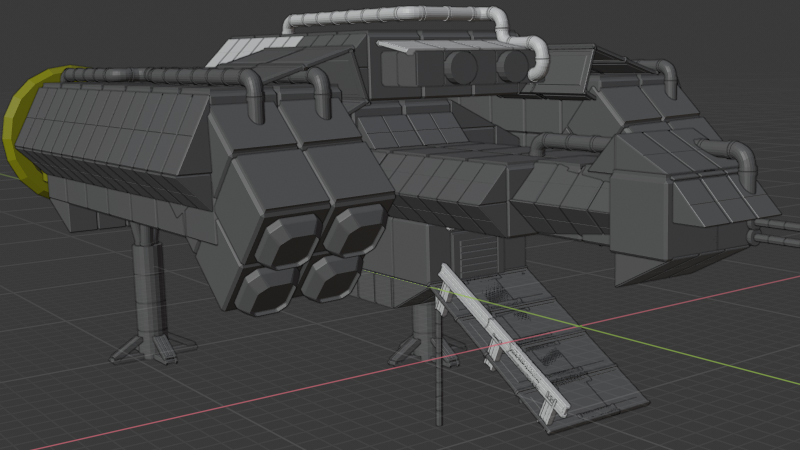Select the twin gun barrels on the right
The width and height of the screenshot is (800, 450).
[x=774, y=232]
